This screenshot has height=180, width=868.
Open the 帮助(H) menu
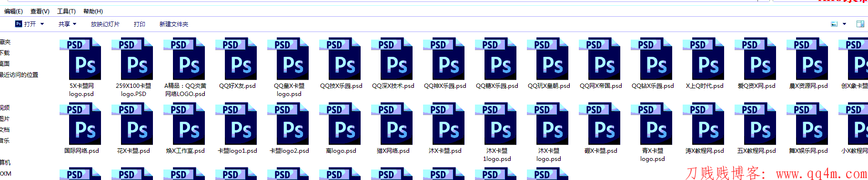click(x=93, y=11)
